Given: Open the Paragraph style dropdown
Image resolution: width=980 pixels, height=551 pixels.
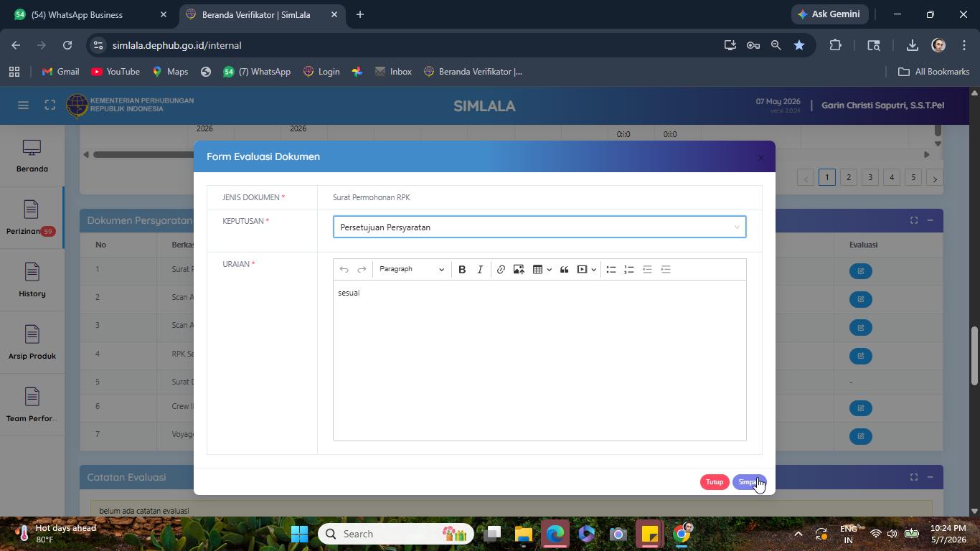Looking at the screenshot, I should tap(412, 269).
